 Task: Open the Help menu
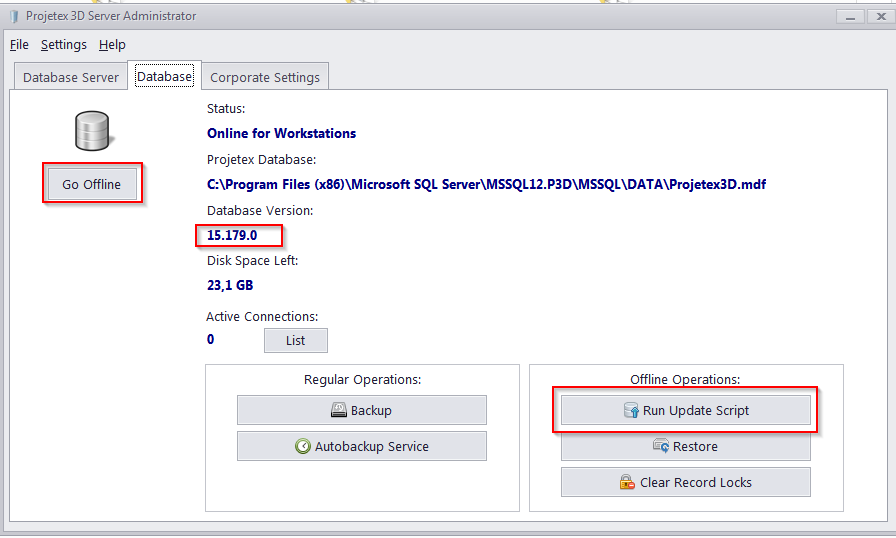(x=112, y=45)
